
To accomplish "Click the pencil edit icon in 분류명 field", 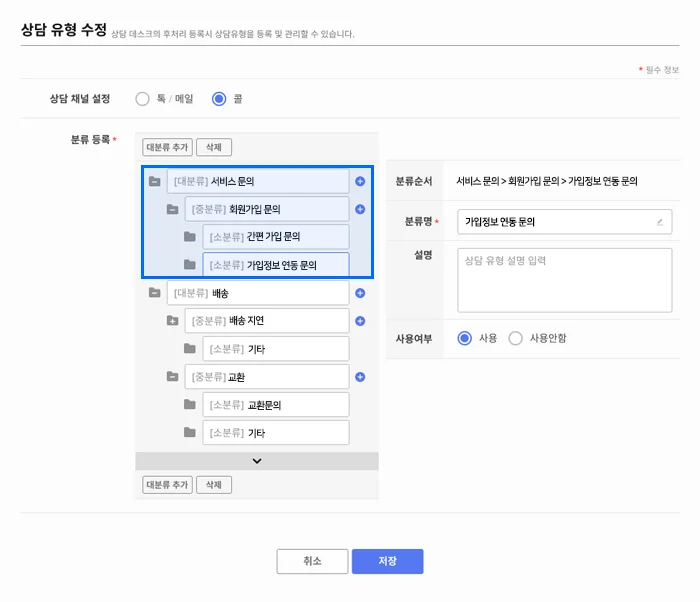I will coord(660,222).
